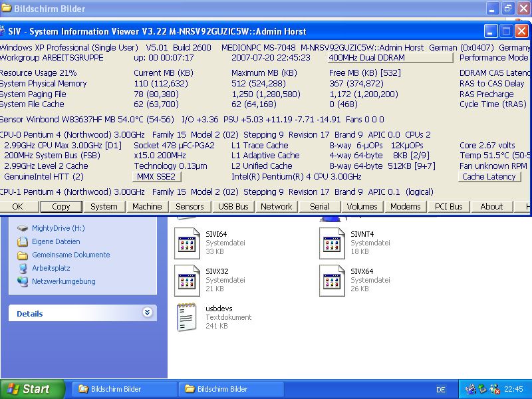Click the first system tray icon
Viewport: 532px width, 399px height.
coord(471,389)
